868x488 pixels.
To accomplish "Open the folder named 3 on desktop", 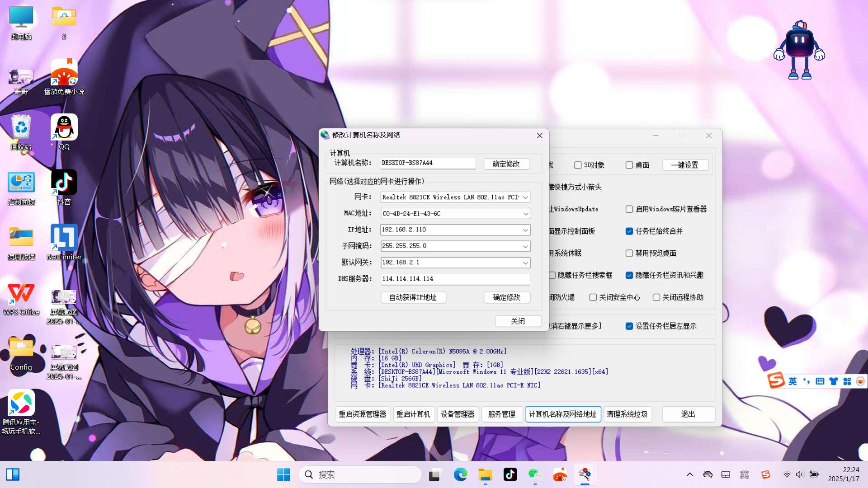I will click(64, 23).
